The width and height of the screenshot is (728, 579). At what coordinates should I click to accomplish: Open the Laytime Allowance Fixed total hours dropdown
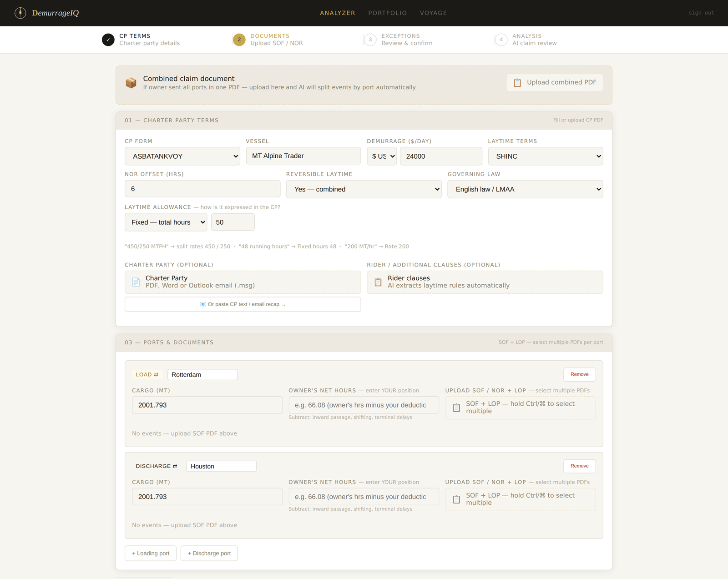click(x=166, y=222)
